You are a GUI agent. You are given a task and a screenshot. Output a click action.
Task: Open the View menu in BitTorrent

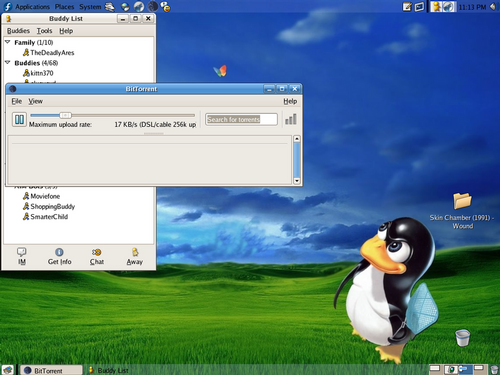coord(35,101)
